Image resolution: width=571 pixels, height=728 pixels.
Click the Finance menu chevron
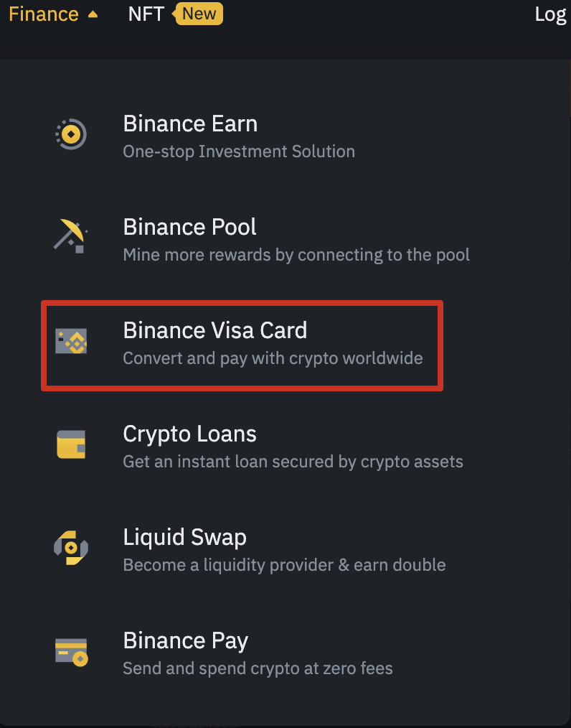92,13
